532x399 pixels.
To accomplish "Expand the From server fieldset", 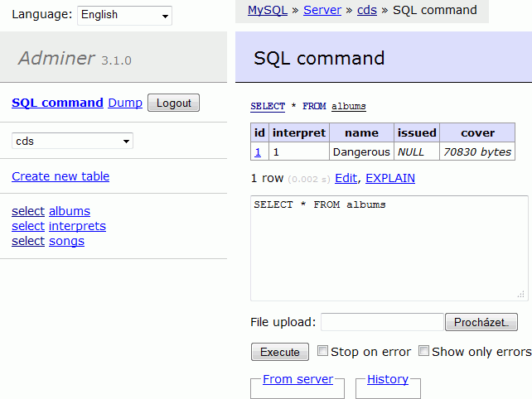I will click(297, 379).
